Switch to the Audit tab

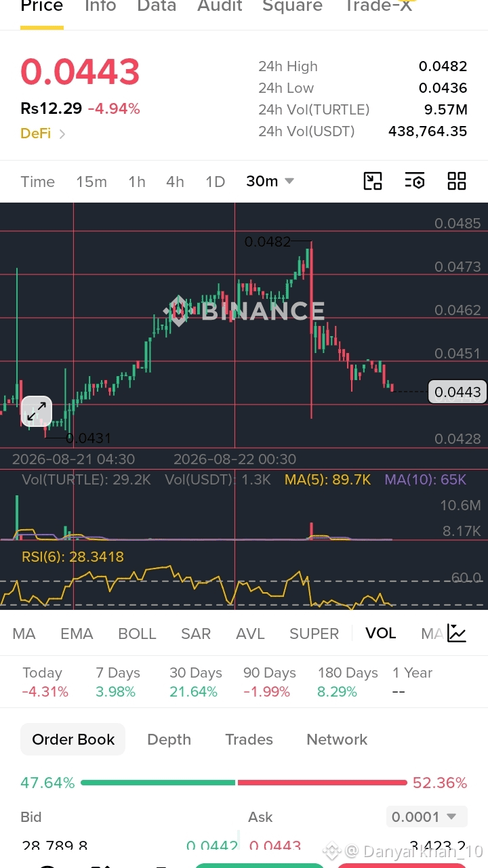coord(220,6)
